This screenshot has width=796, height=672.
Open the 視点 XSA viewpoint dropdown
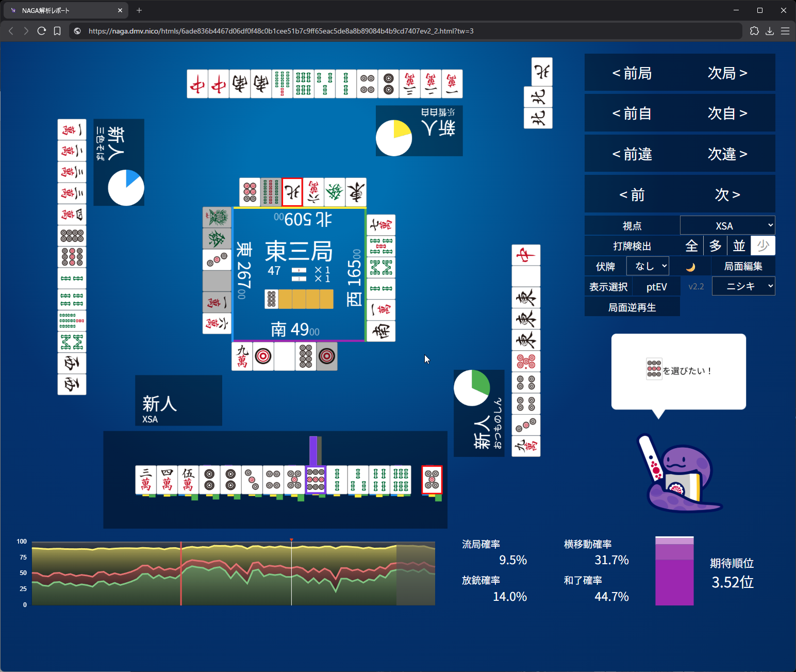[727, 226]
